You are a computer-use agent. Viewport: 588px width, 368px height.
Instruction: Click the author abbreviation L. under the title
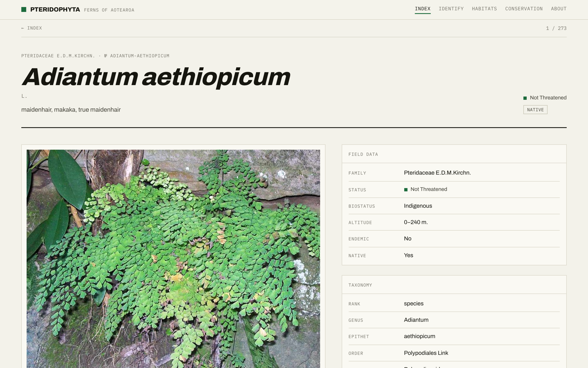point(24,96)
